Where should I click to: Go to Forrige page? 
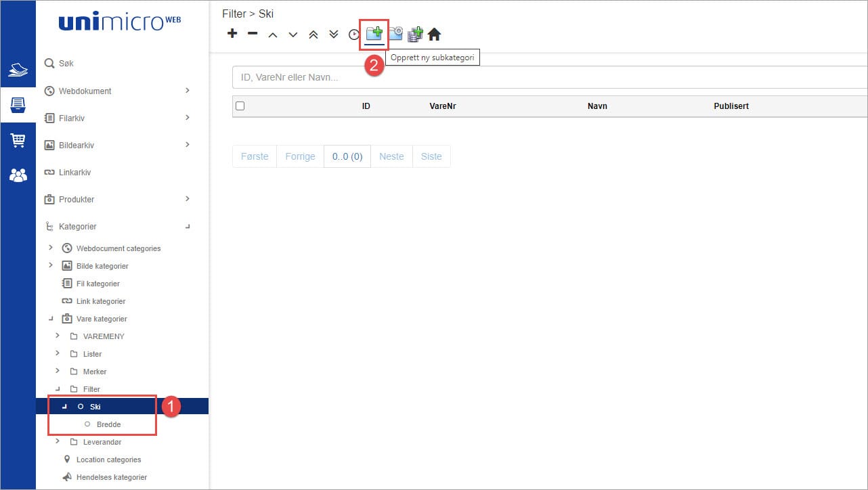pyautogui.click(x=300, y=156)
